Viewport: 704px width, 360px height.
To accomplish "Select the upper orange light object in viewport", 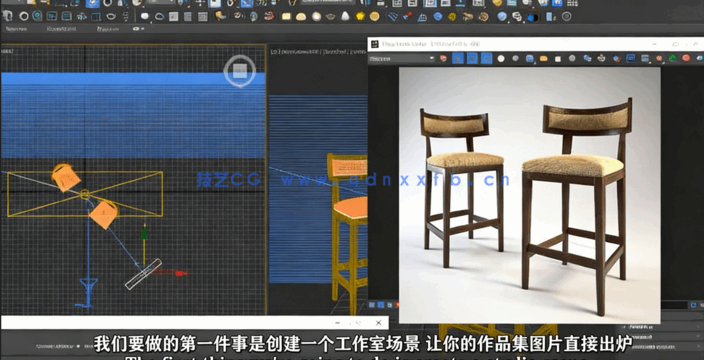I will click(x=66, y=177).
